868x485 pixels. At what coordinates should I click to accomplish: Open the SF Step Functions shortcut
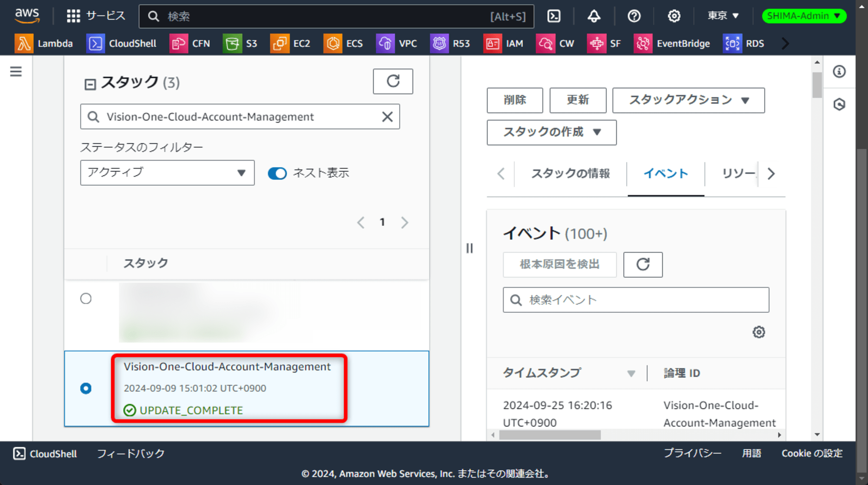click(x=604, y=43)
